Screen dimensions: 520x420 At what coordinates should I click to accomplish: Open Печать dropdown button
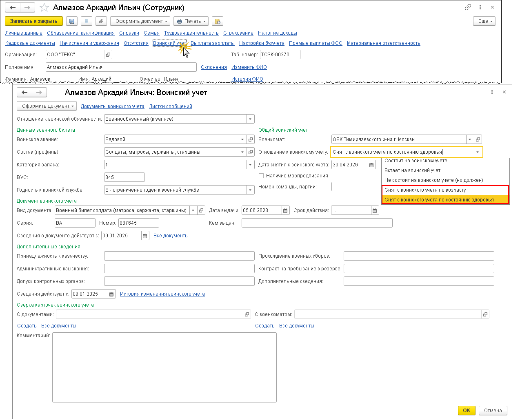tap(191, 21)
